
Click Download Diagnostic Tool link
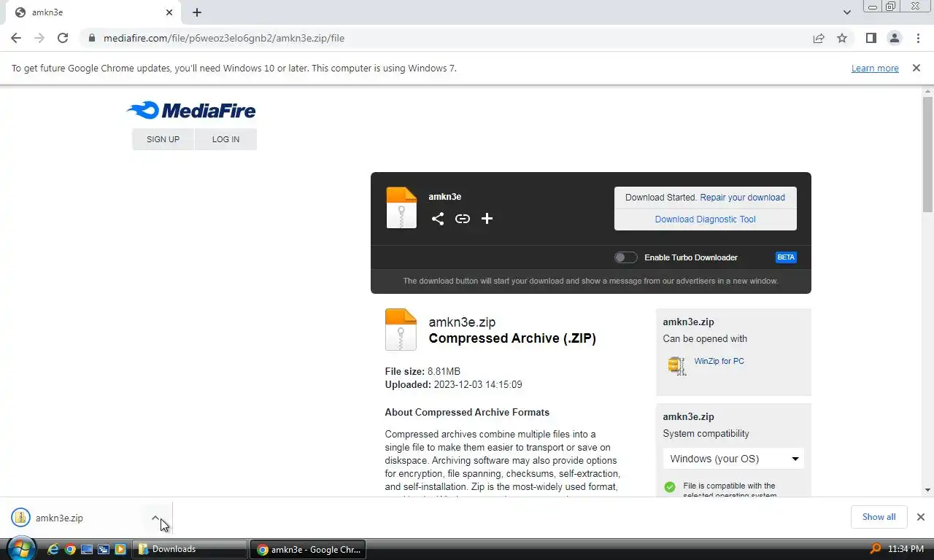coord(705,219)
